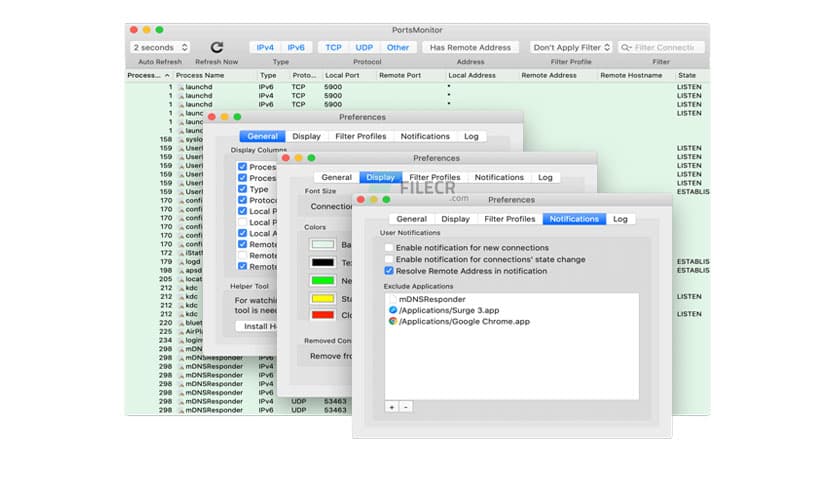The width and height of the screenshot is (836, 484).
Task: Open the Auto Refresh '2 seconds' dropdown
Action: (160, 47)
